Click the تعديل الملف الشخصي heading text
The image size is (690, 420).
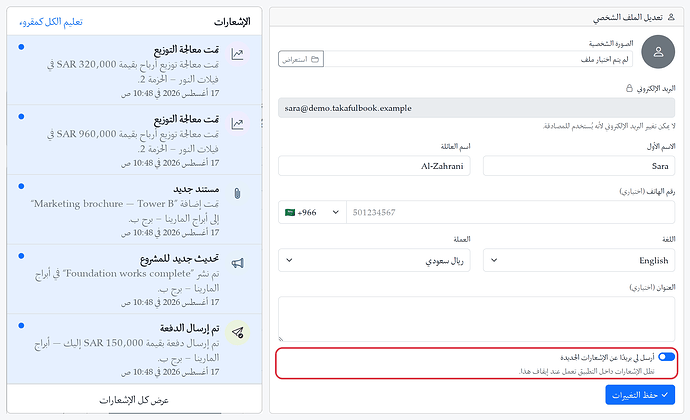pos(628,18)
